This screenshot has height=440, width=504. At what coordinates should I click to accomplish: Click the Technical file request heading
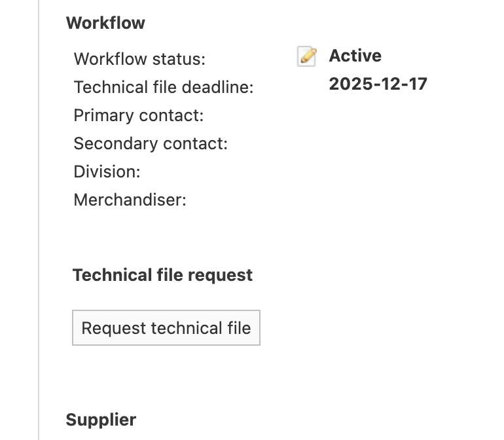(x=162, y=275)
